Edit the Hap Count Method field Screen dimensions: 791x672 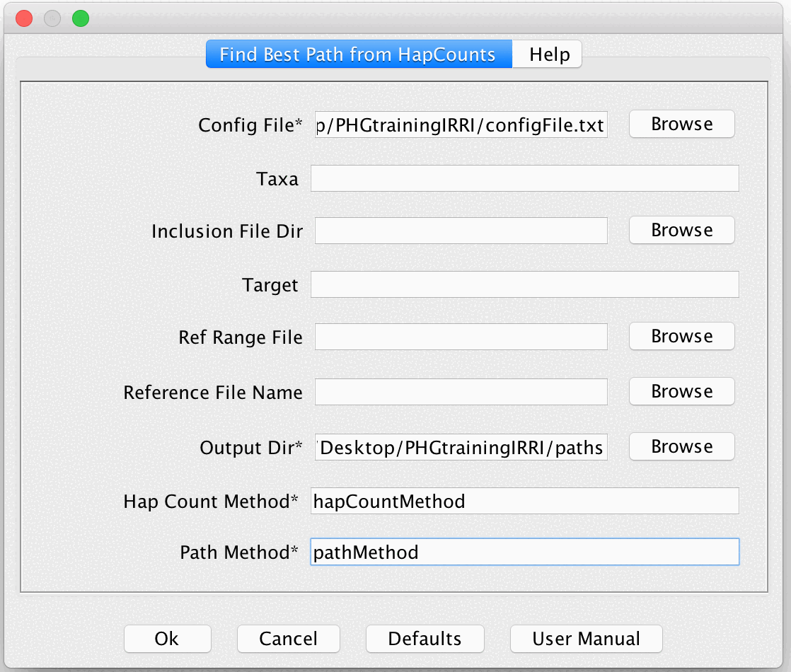click(524, 501)
